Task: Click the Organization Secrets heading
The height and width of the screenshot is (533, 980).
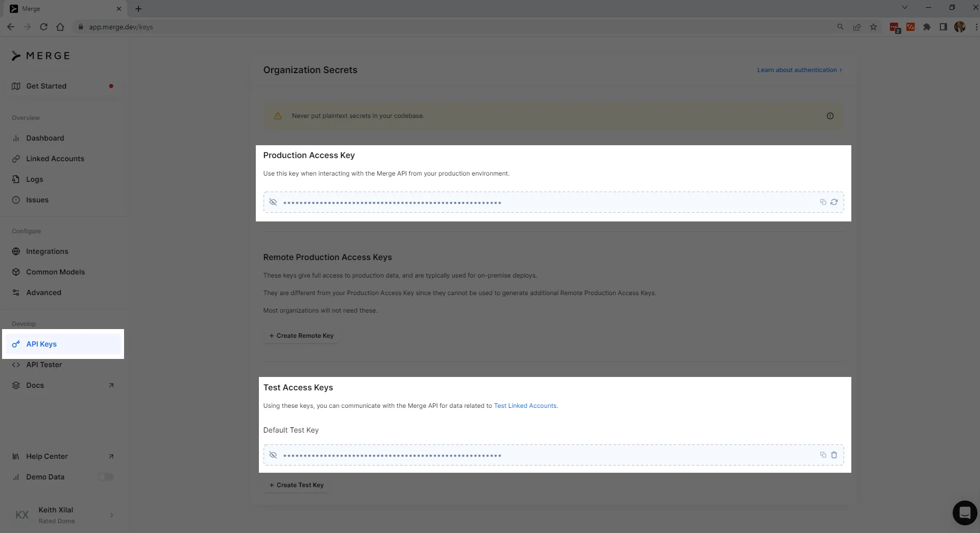Action: pyautogui.click(x=310, y=70)
